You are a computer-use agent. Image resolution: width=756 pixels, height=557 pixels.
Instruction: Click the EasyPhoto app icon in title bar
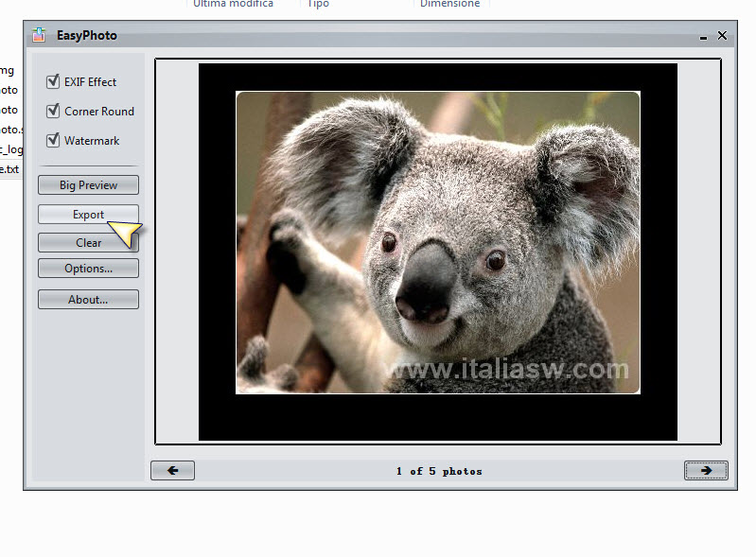point(39,36)
